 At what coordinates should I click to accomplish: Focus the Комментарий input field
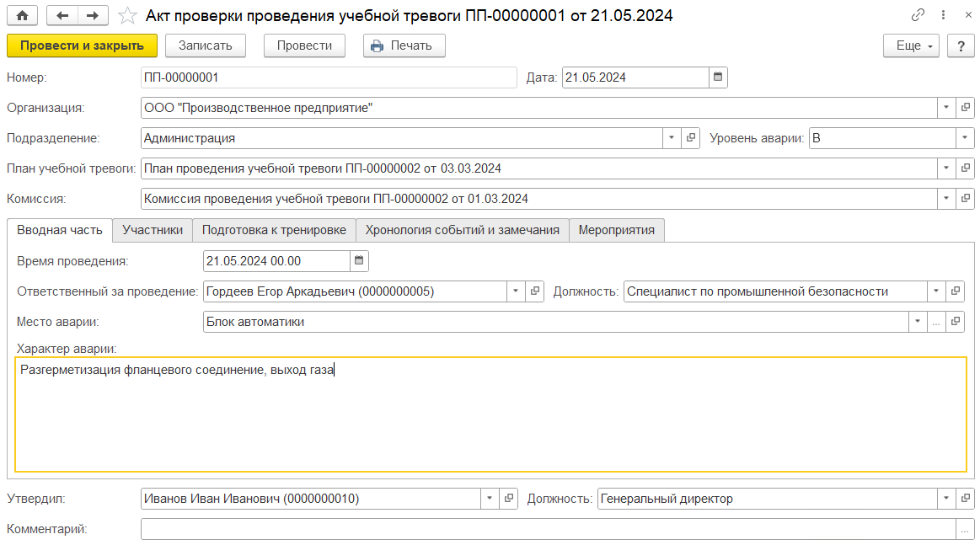tap(548, 529)
